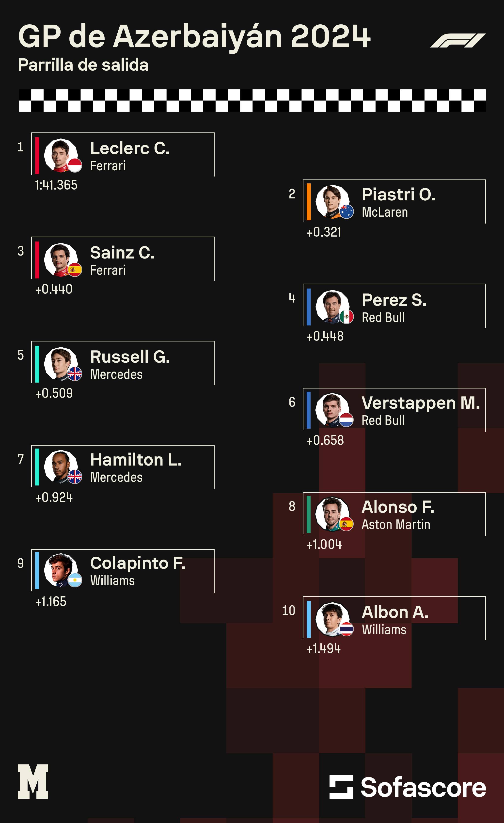
Task: Click the UK flag beside Russell
Action: (75, 374)
